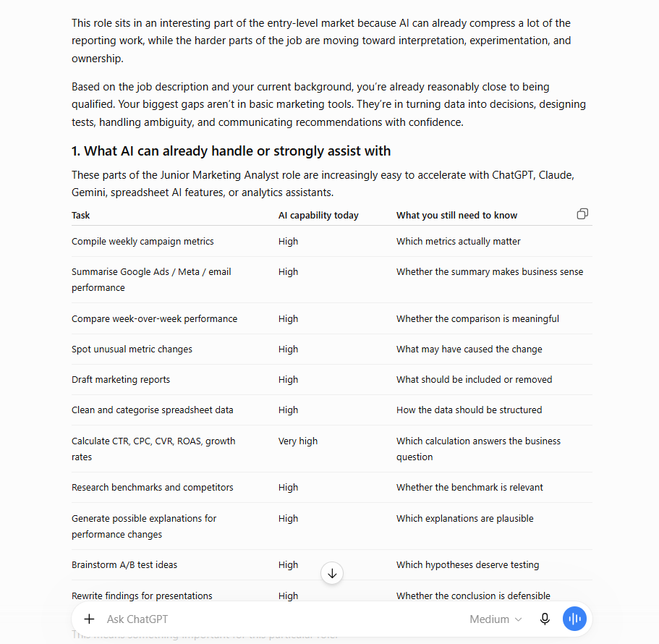Viewport: 659px width, 644px height.
Task: Click the Brainstorm A/B test ideas cell
Action: tap(124, 564)
